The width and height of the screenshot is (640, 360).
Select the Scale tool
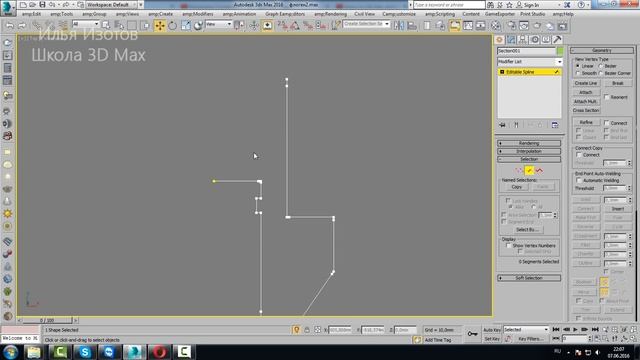point(186,26)
